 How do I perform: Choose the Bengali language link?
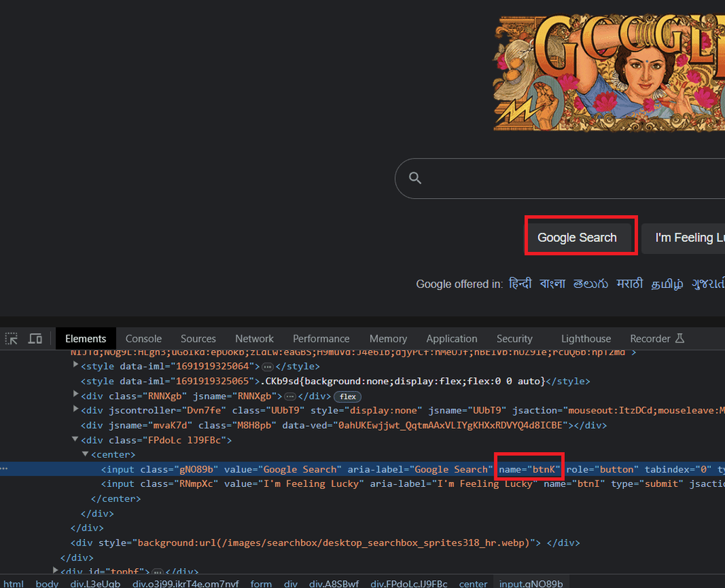click(x=552, y=283)
